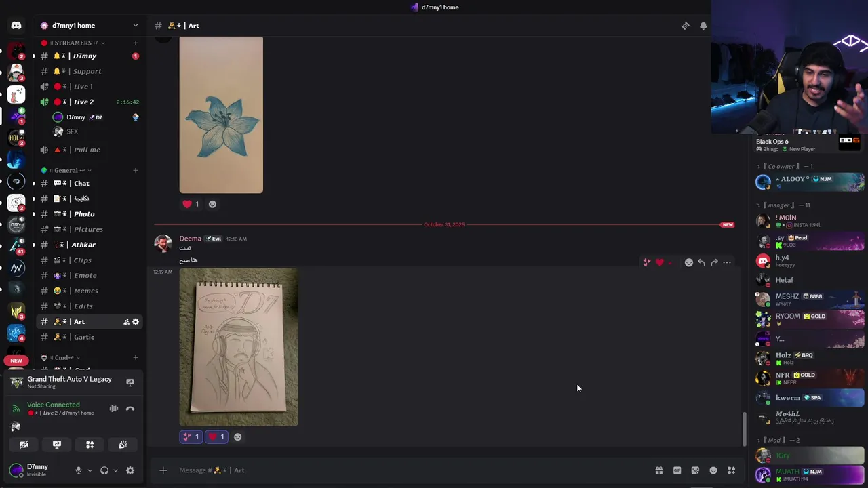Toggle noise suppression waveform icon

pyautogui.click(x=114, y=409)
